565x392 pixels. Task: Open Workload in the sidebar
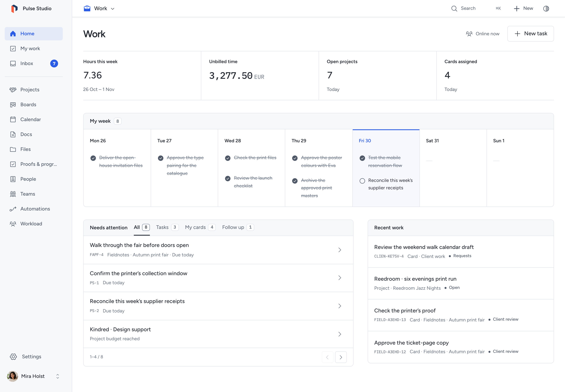click(x=34, y=224)
